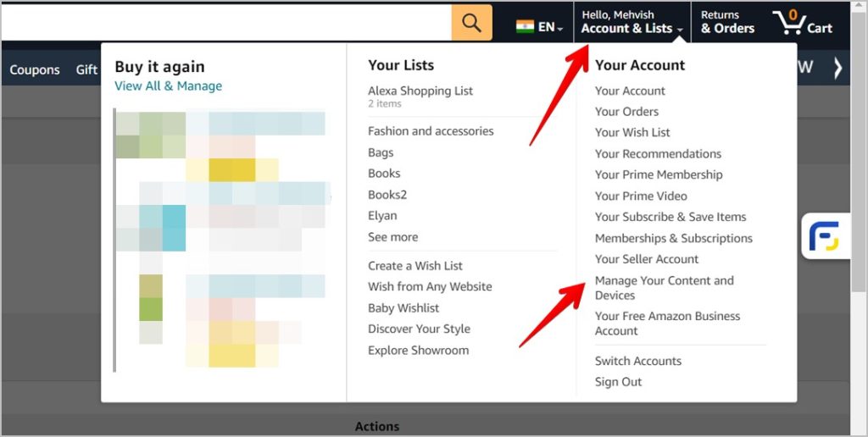Image resolution: width=868 pixels, height=437 pixels.
Task: Click the orange search magnifier button
Action: pyautogui.click(x=471, y=22)
